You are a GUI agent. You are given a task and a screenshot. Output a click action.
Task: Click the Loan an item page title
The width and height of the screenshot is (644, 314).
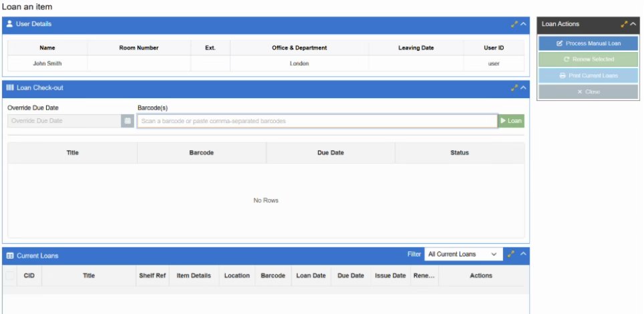tap(27, 7)
